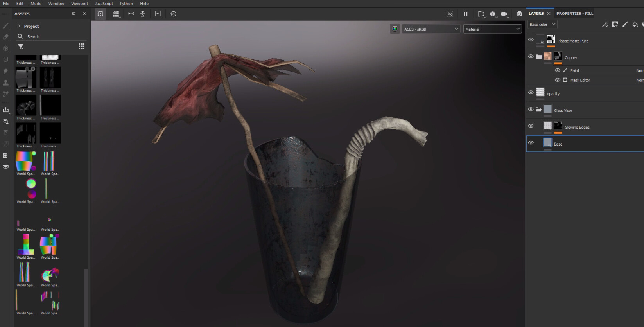
Task: Close the Layers tab
Action: (x=549, y=13)
